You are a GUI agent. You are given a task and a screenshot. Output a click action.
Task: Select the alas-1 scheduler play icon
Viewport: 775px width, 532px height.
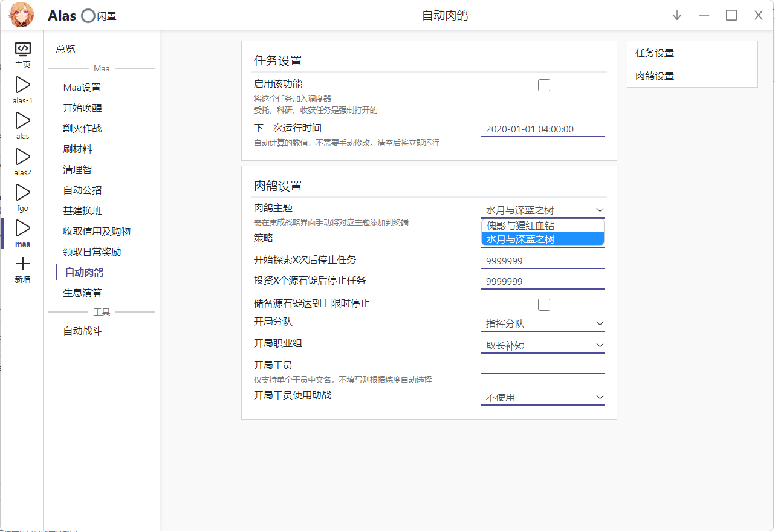(x=22, y=88)
